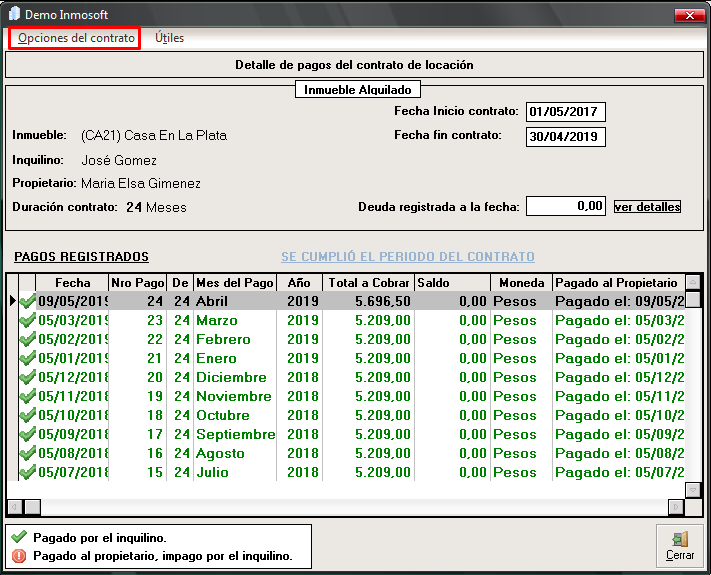The width and height of the screenshot is (711, 575).
Task: Click green checkmark icon on Julio payment row
Action: [27, 473]
